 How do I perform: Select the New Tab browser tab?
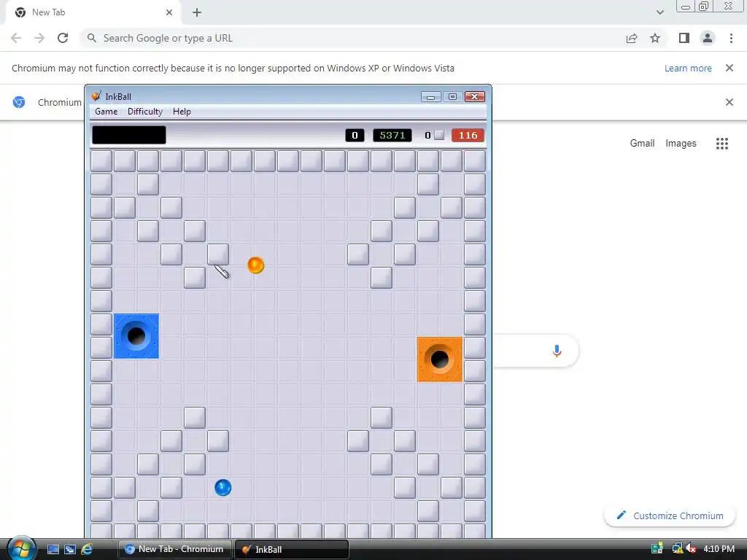(93, 12)
